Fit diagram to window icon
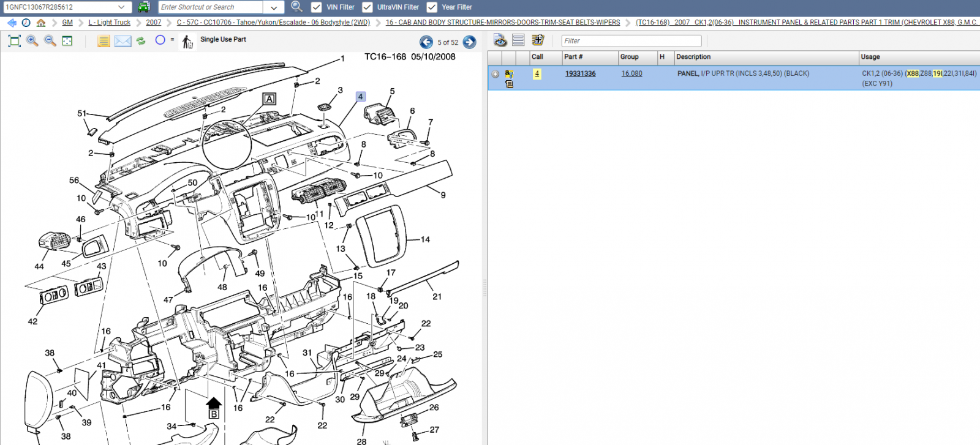Viewport: 980px width, 445px height. click(x=15, y=41)
